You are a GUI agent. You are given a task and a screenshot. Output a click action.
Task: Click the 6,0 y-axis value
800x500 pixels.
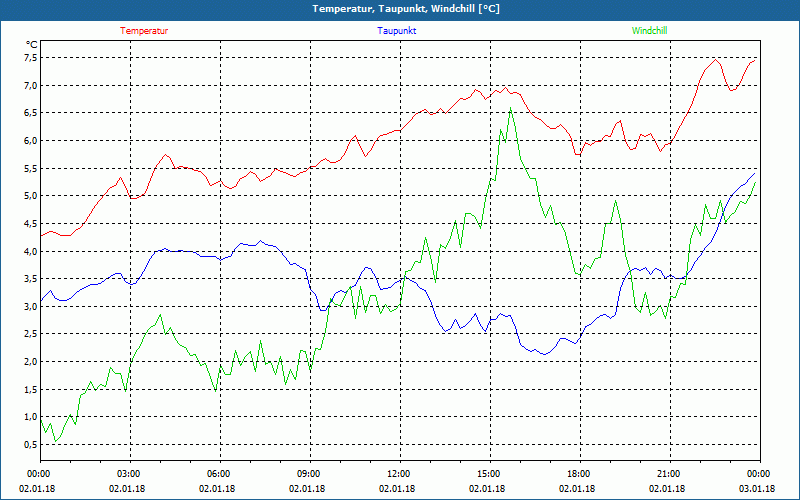pos(31,140)
